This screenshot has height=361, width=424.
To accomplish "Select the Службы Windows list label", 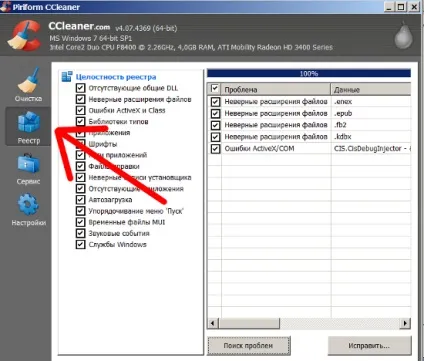I will point(117,244).
